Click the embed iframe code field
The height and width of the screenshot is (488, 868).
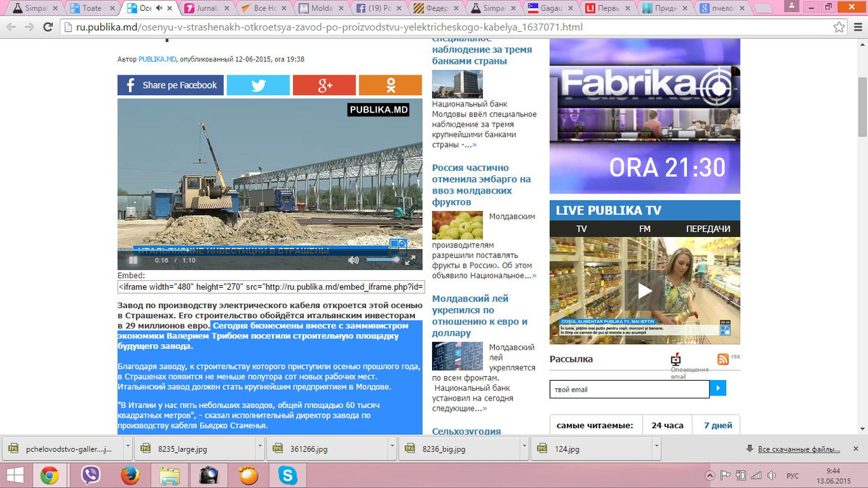[271, 286]
